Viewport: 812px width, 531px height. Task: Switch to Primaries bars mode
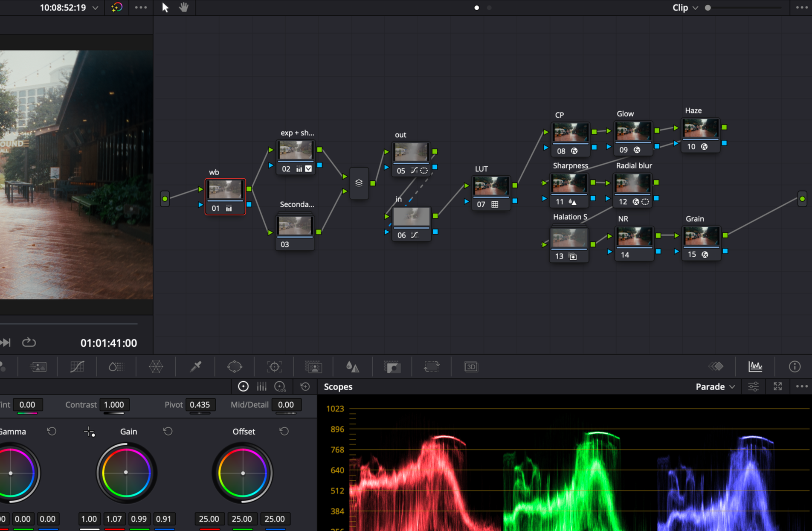pyautogui.click(x=261, y=386)
